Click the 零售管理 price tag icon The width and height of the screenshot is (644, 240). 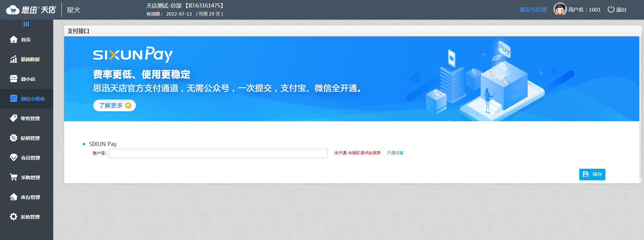[x=14, y=118]
